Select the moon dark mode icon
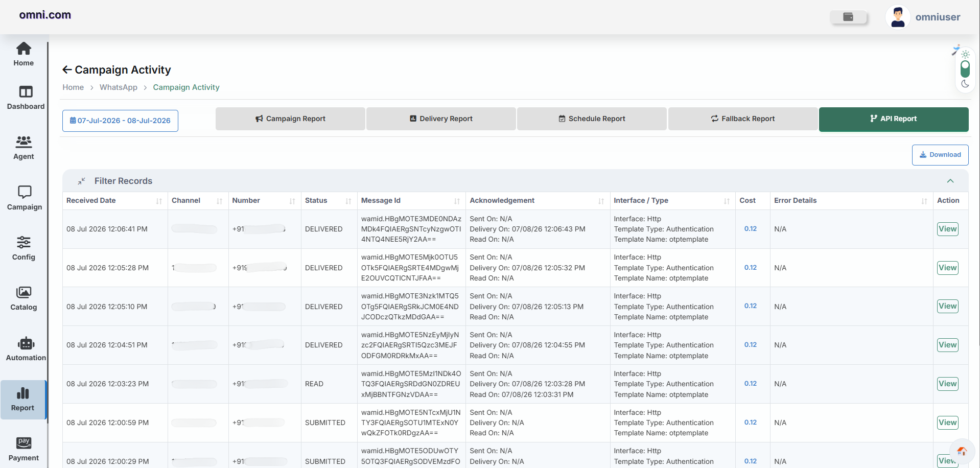The image size is (980, 468). (x=965, y=84)
